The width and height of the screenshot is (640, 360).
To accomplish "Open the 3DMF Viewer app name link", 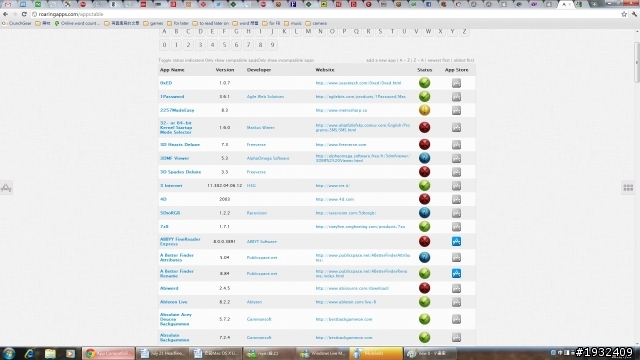I will pyautogui.click(x=174, y=158).
